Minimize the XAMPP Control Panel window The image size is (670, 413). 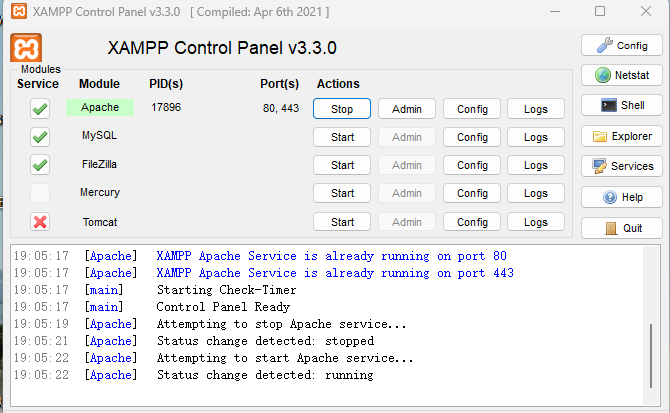555,11
